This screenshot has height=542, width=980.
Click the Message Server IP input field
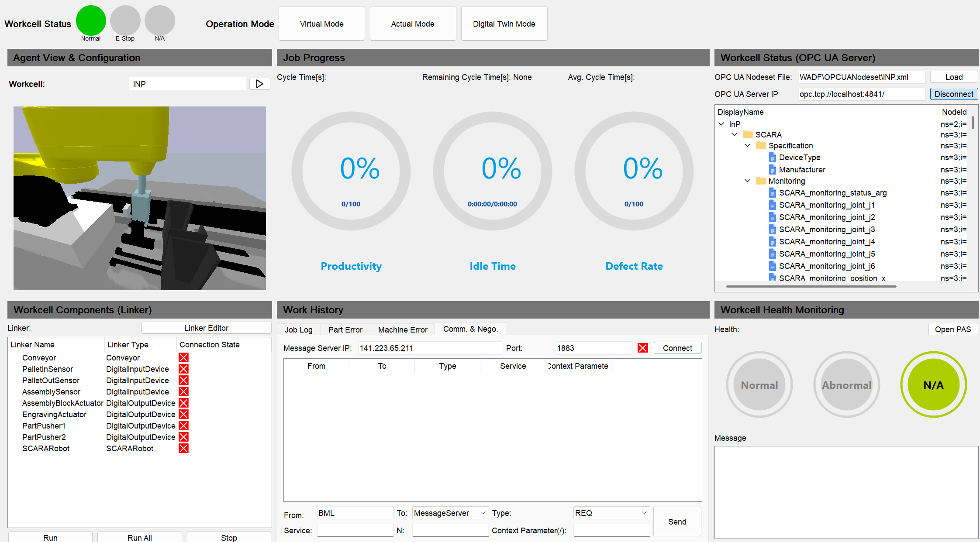(429, 348)
